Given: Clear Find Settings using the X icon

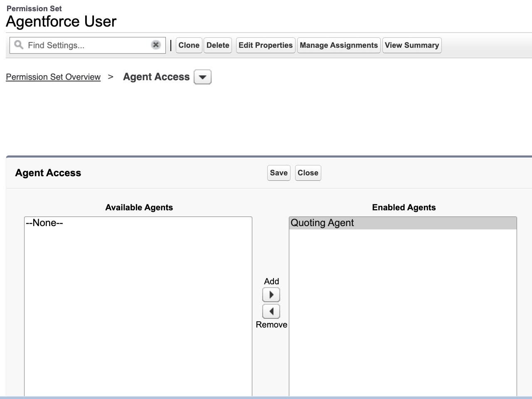Looking at the screenshot, I should coord(155,44).
